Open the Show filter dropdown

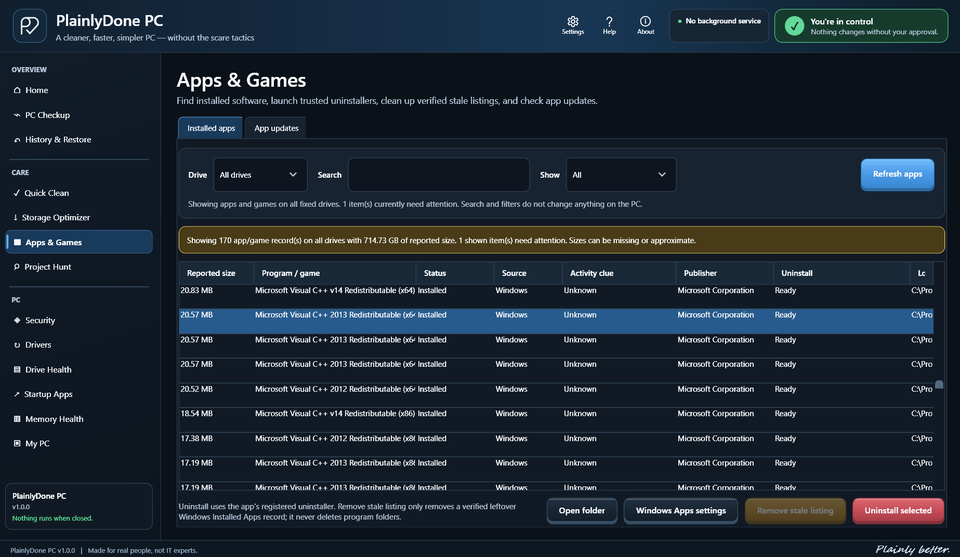tap(621, 175)
